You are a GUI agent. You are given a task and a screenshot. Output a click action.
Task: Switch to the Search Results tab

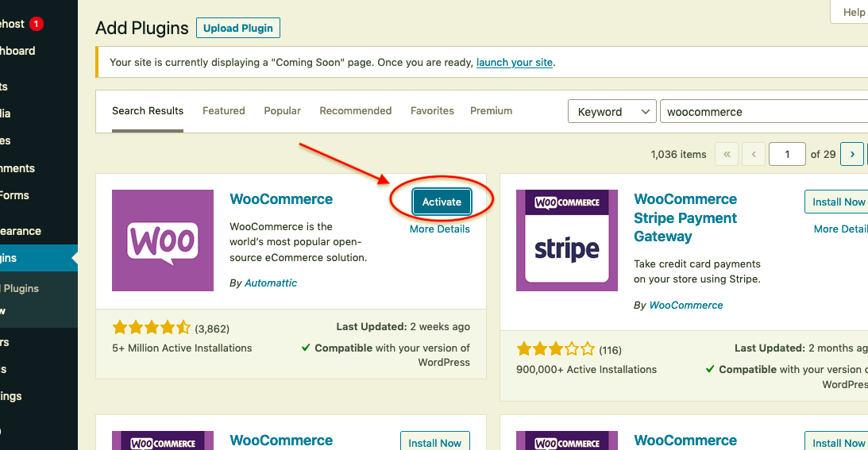click(x=147, y=110)
